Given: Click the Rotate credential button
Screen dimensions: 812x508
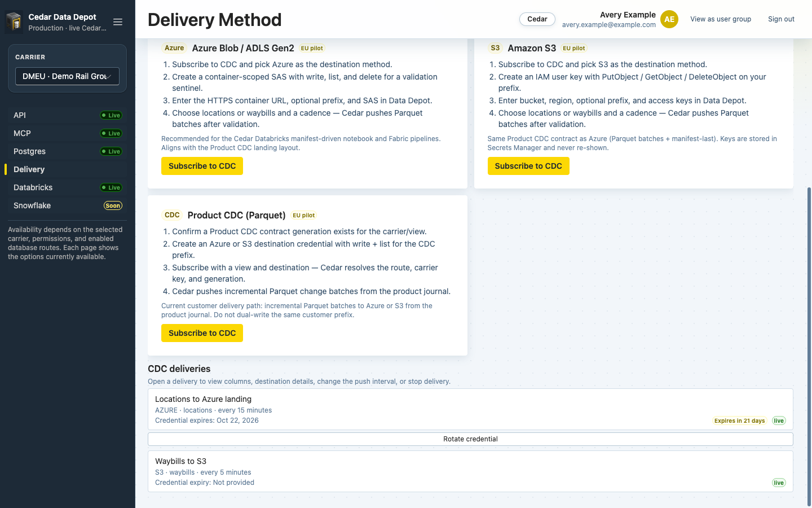Looking at the screenshot, I should (x=470, y=439).
